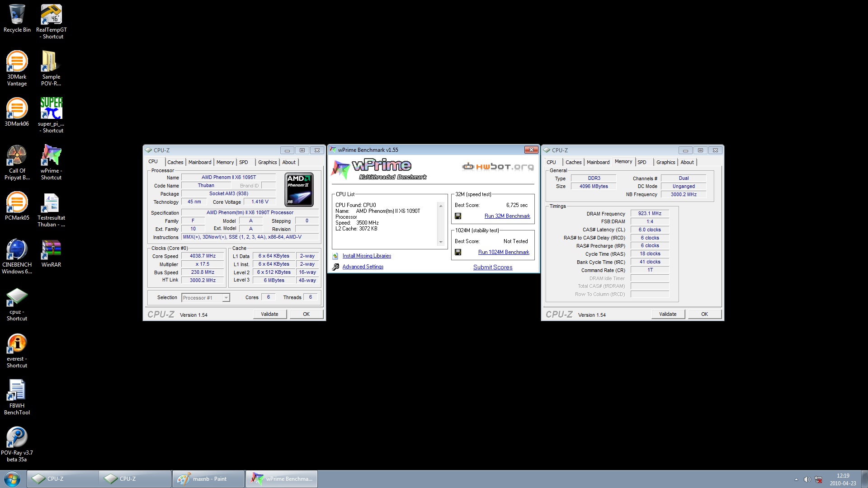Switch to Mainboard tab in left CPU-Z

click(200, 162)
